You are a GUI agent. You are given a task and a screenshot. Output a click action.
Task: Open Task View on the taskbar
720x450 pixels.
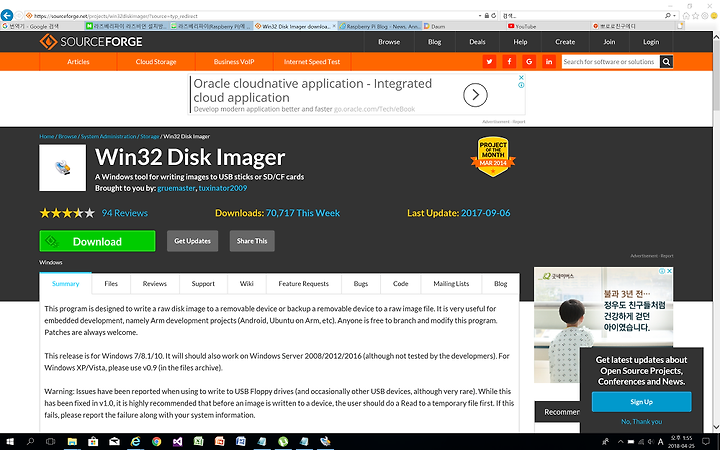point(51,442)
